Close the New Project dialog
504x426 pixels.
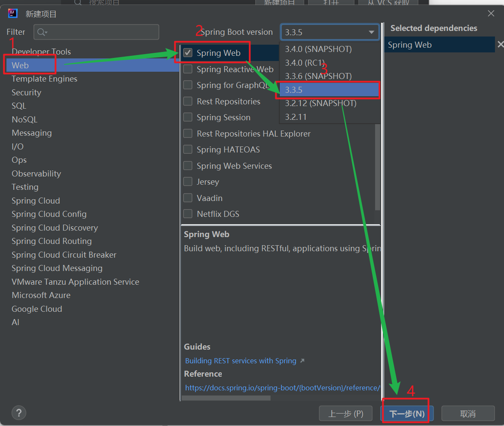point(491,13)
